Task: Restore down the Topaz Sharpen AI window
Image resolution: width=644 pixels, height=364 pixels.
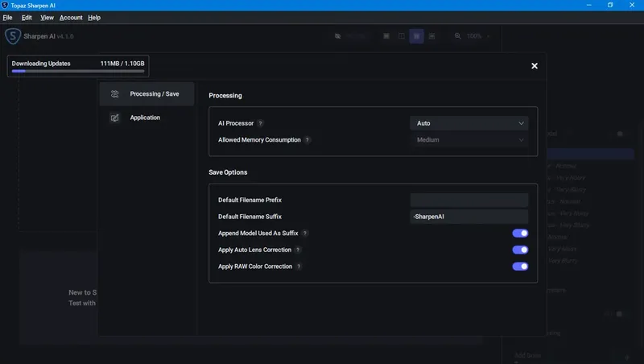Action: click(610, 6)
